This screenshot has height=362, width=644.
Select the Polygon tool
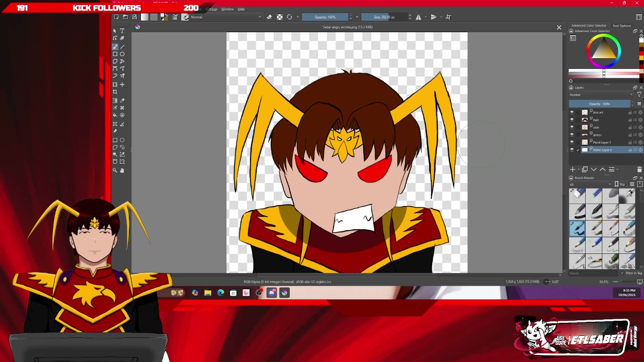point(115,61)
